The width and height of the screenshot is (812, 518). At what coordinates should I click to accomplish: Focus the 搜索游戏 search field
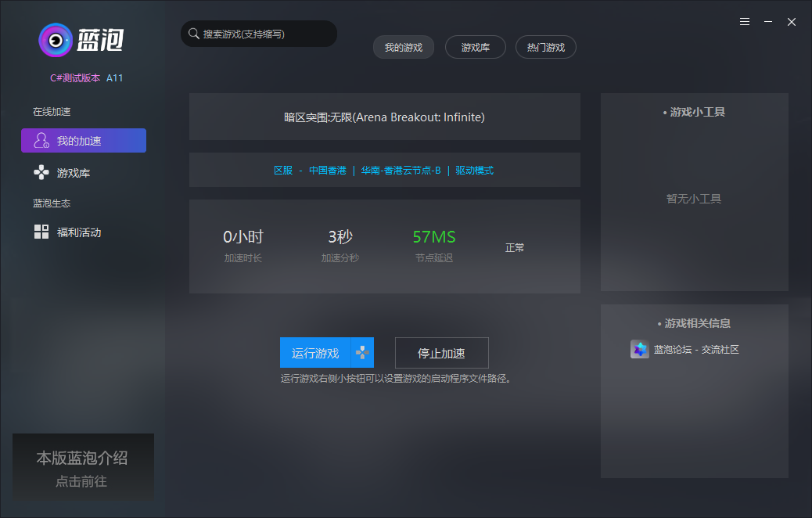[x=259, y=34]
